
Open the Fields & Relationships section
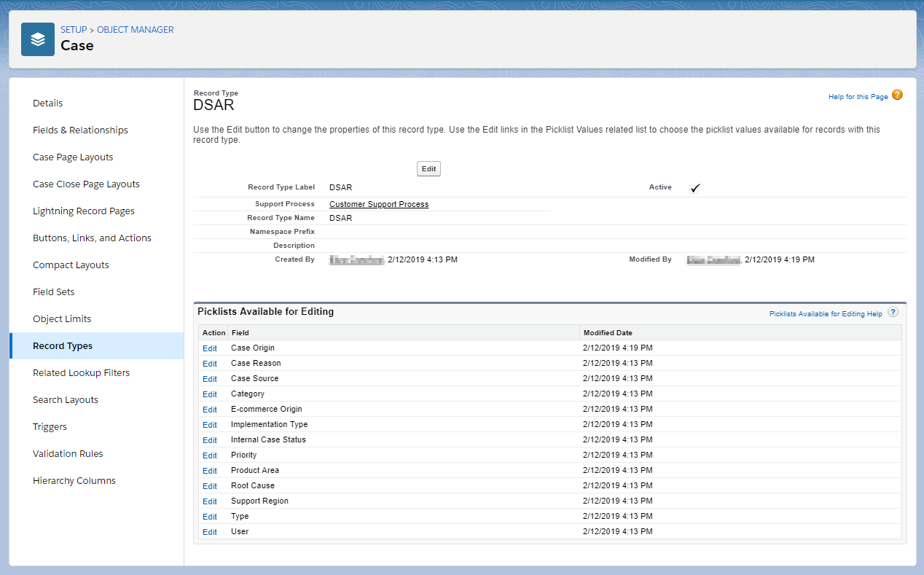[x=80, y=130]
